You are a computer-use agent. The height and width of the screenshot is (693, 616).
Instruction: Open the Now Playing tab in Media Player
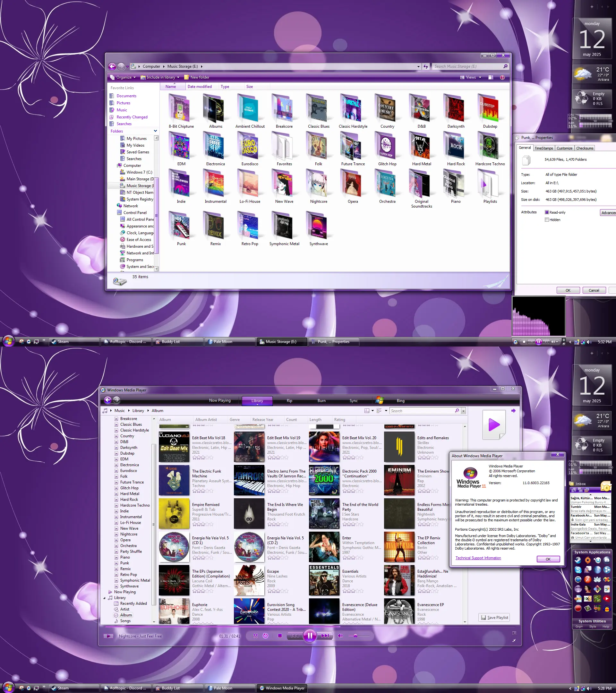coord(220,400)
